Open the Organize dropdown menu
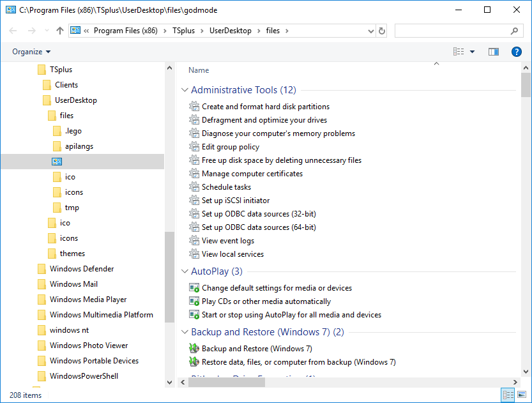 point(31,52)
